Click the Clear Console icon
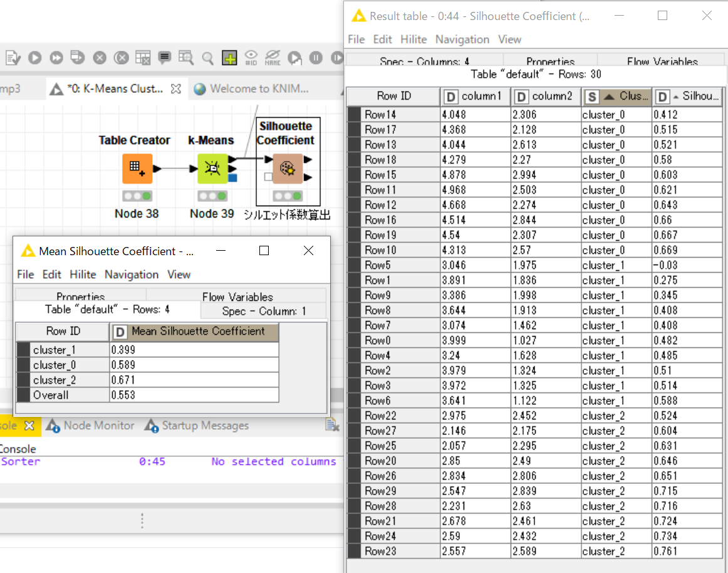Image resolution: width=728 pixels, height=573 pixels. pyautogui.click(x=332, y=425)
